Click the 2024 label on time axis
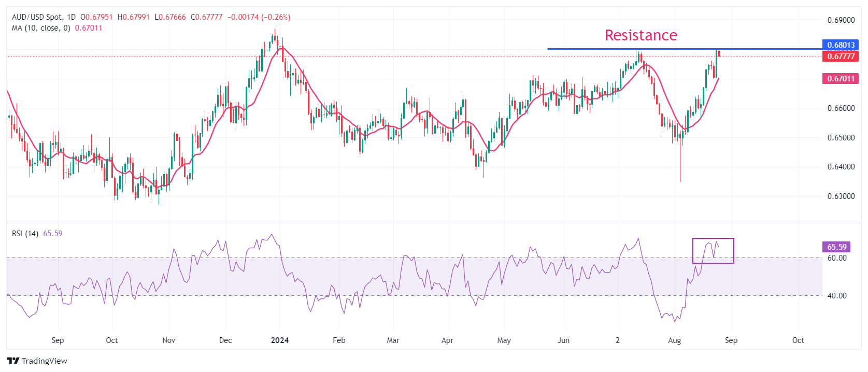Screen dimensions: 868x372 coord(280,340)
